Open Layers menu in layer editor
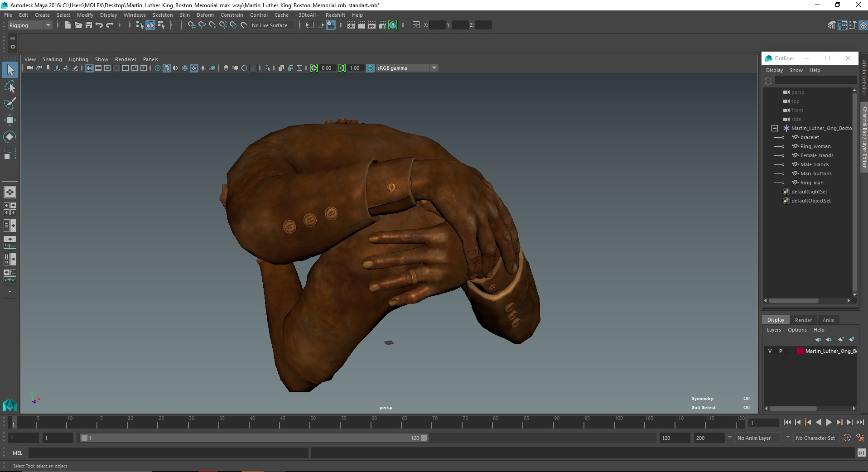Viewport: 868px width, 472px height. (x=774, y=330)
